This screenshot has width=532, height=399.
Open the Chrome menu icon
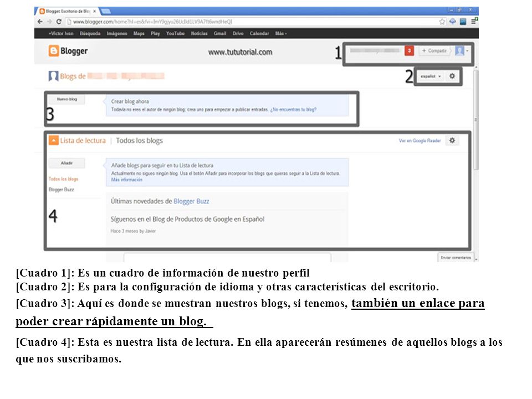tap(474, 22)
